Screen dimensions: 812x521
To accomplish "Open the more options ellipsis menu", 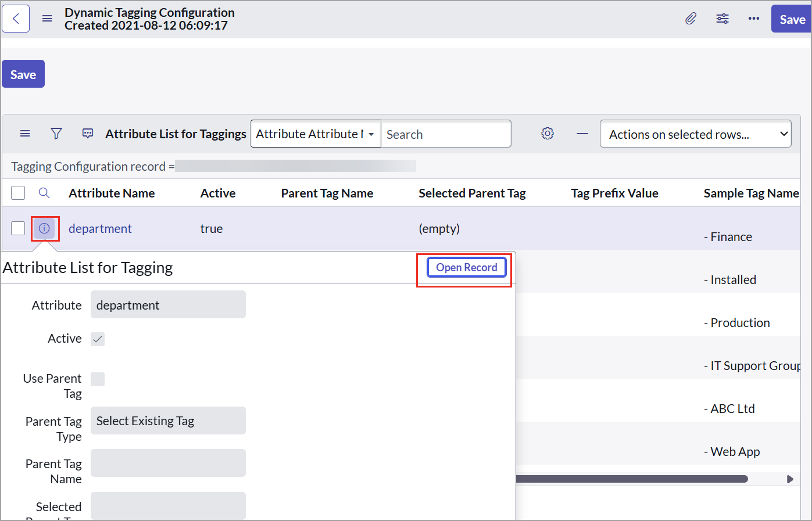I will point(753,18).
